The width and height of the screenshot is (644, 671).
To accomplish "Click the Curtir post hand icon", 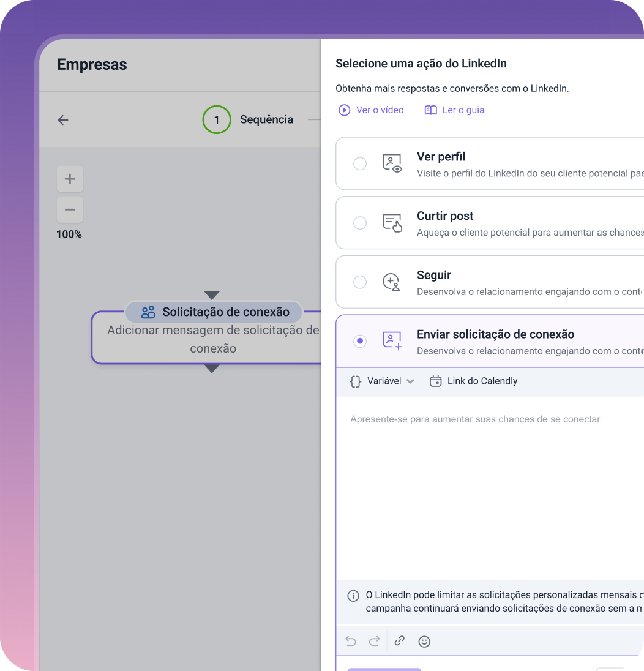I will click(x=392, y=222).
